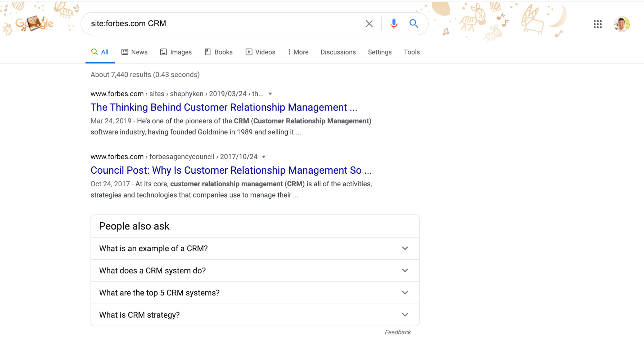The image size is (644, 349).
Task: Switch to the Images tab
Action: pos(176,52)
